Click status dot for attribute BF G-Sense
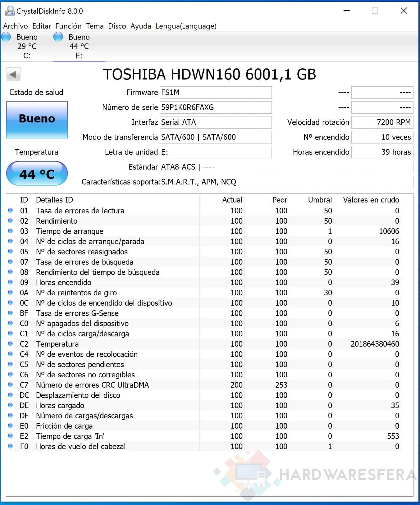The height and width of the screenshot is (505, 420). tap(10, 313)
